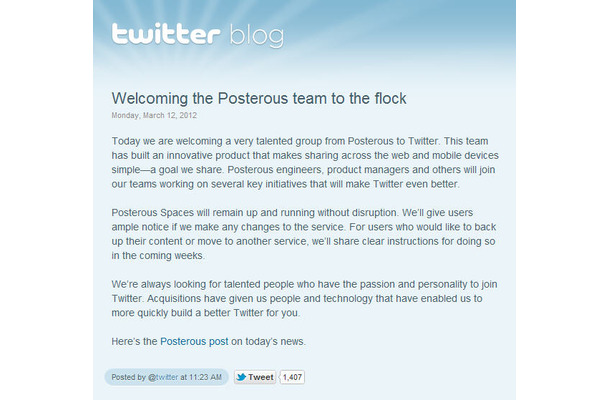Open the "Posterous post" link

(194, 342)
